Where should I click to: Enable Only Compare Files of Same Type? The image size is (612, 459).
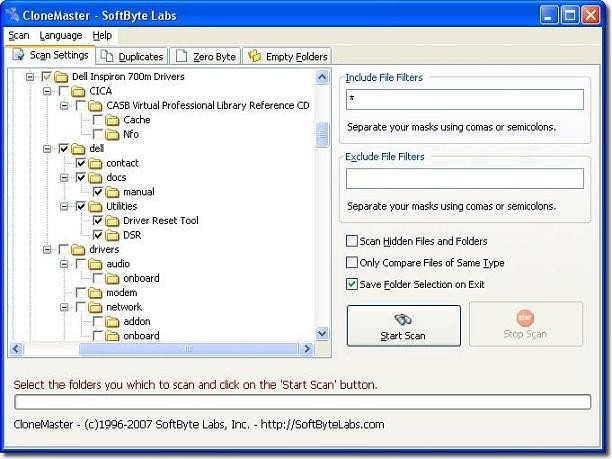point(352,262)
